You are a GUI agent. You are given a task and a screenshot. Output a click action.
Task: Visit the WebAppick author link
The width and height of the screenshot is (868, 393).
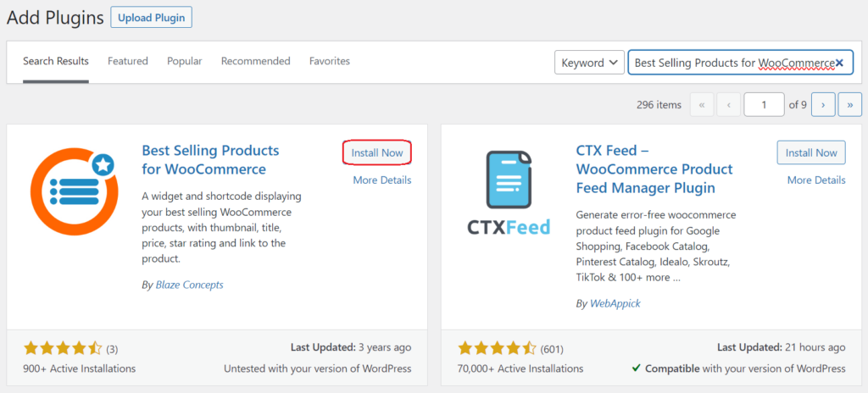(x=615, y=303)
